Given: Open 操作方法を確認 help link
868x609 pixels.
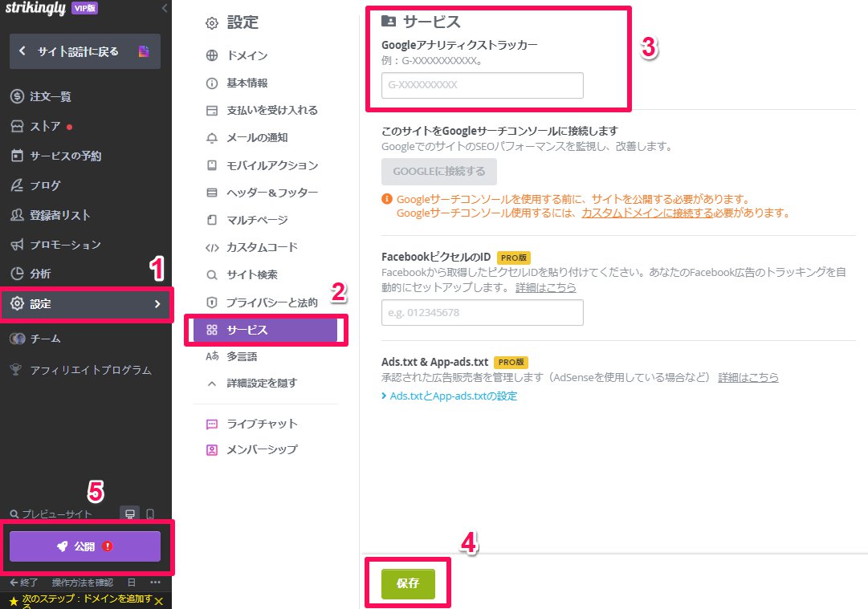Looking at the screenshot, I should click(82, 583).
